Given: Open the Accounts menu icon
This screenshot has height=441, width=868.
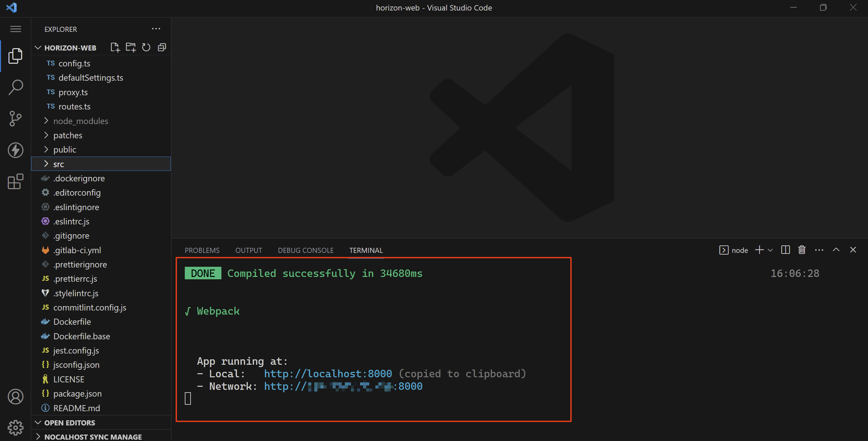Looking at the screenshot, I should point(15,397).
